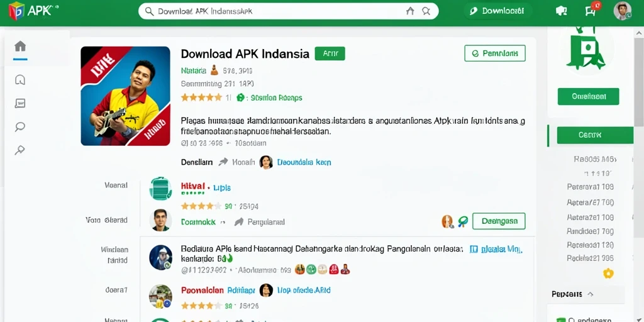Image resolution: width=644 pixels, height=322 pixels.
Task: Click the red emoji in the reactions row
Action: 333,269
